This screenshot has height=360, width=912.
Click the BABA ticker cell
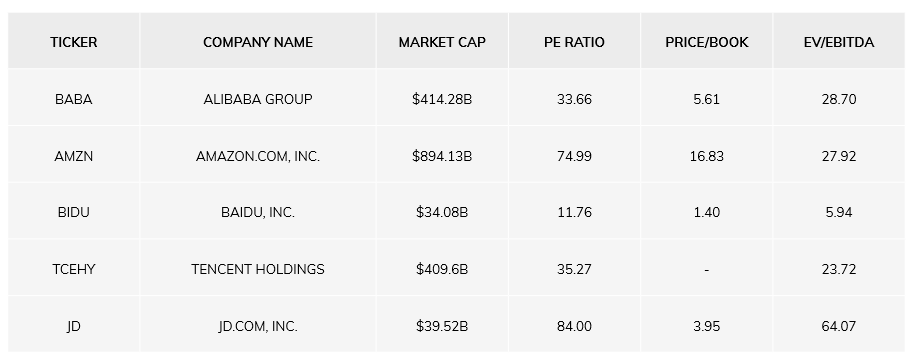73,99
